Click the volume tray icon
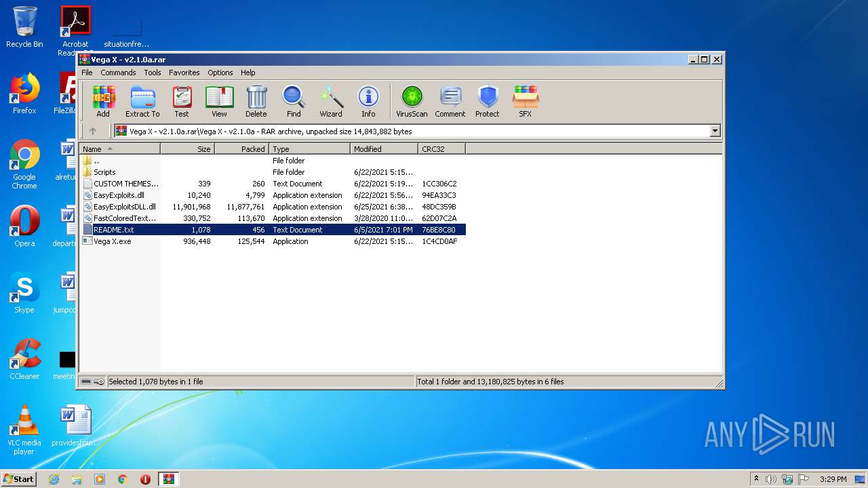The image size is (868, 488). coord(771,479)
